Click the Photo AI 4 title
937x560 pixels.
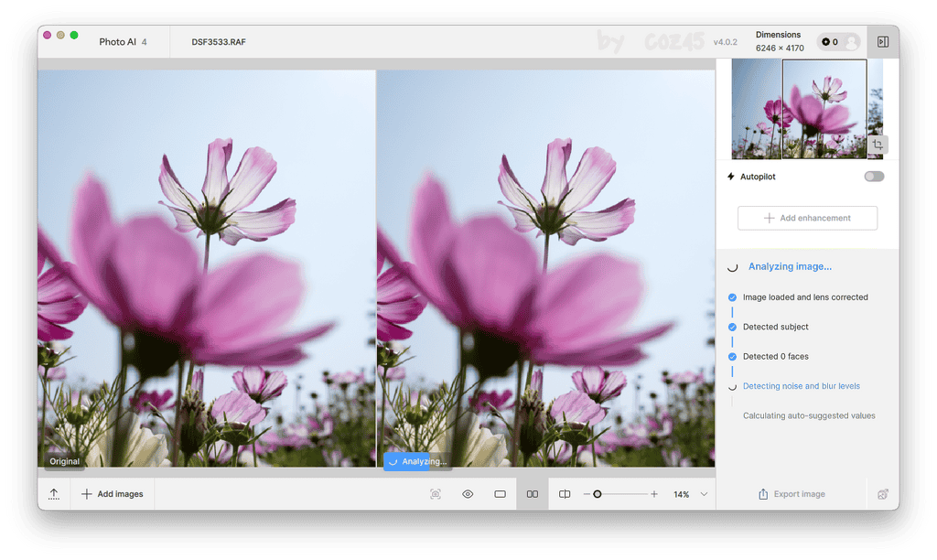coord(124,42)
